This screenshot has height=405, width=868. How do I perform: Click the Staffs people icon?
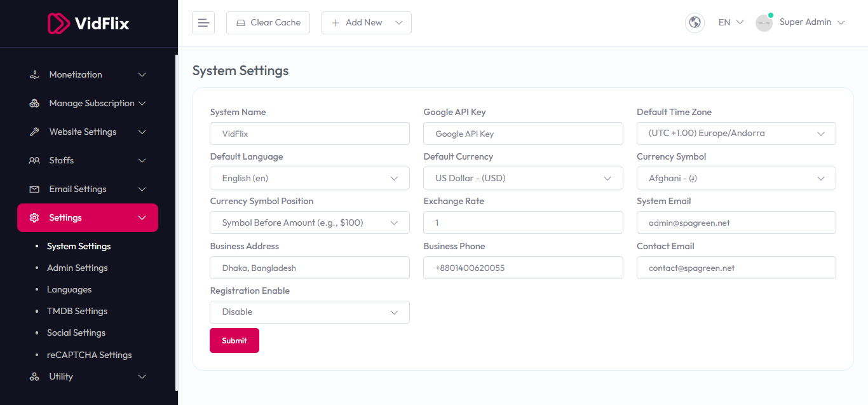tap(34, 161)
